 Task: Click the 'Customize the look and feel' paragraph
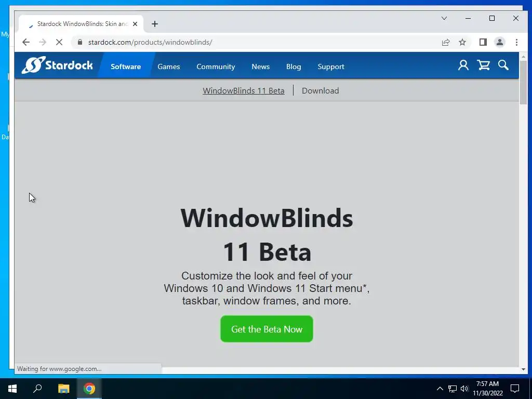coord(267,288)
